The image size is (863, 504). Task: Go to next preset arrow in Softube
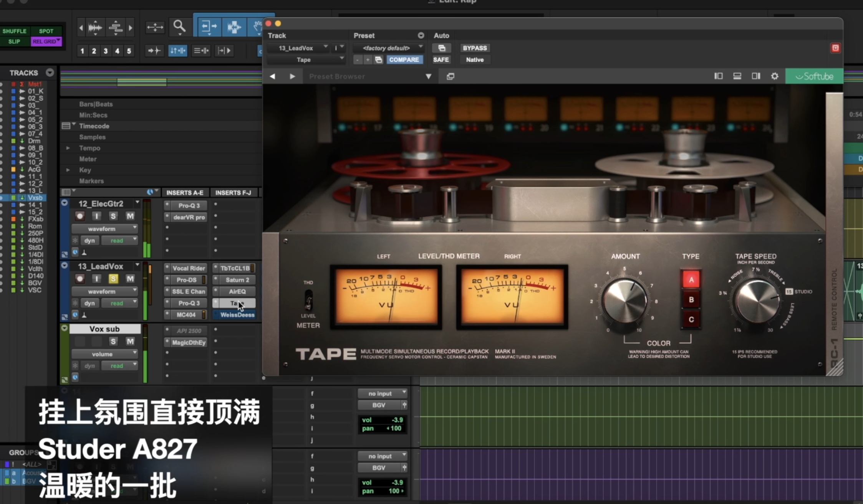tap(292, 76)
